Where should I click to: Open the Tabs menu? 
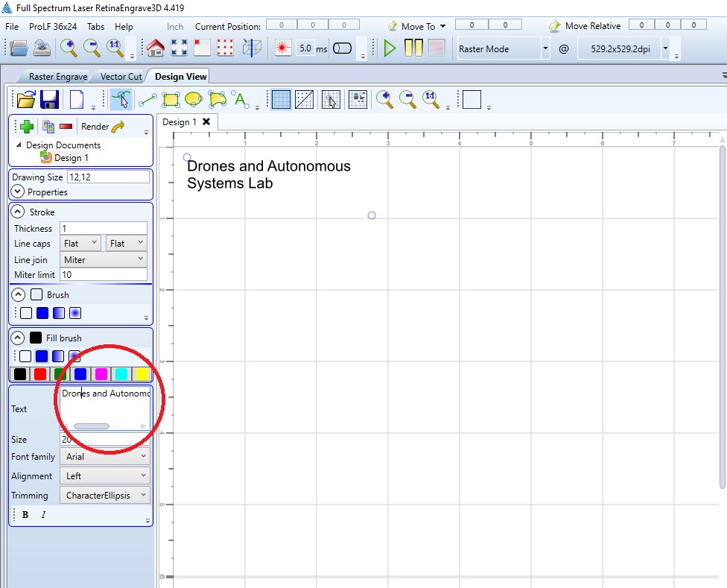click(x=96, y=27)
